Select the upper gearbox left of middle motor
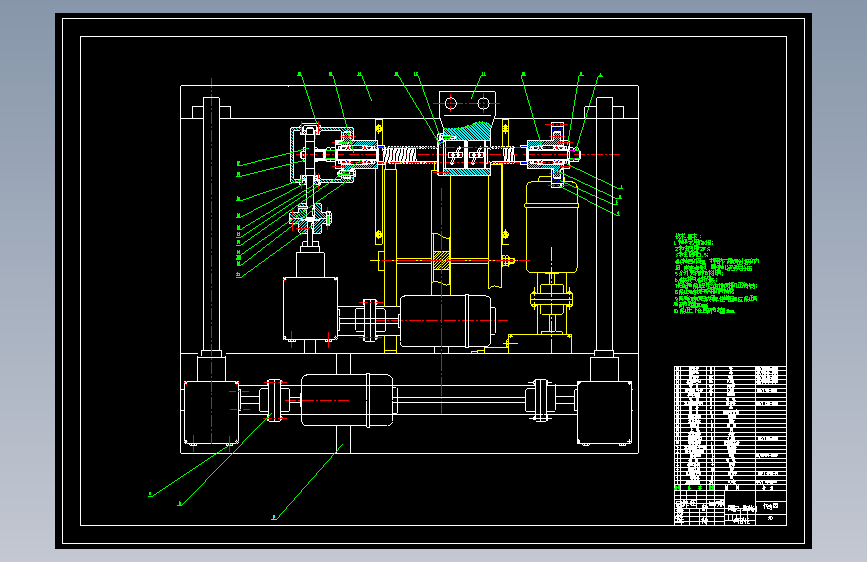 (310, 309)
